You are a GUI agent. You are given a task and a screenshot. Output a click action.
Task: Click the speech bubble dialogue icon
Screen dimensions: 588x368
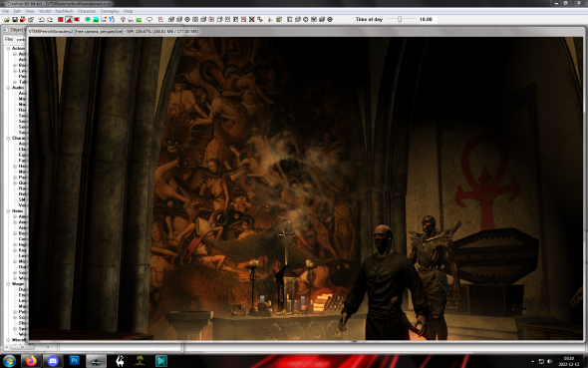tap(149, 20)
